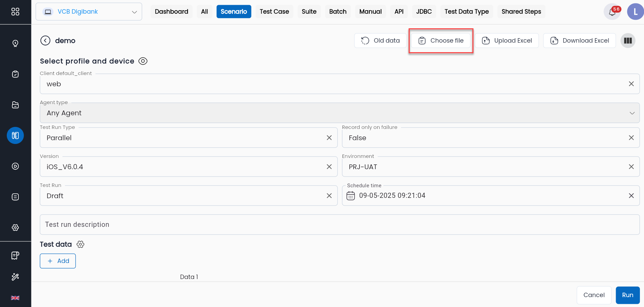644x307 pixels.
Task: Open notifications bell with 56 badge
Action: [x=612, y=12]
